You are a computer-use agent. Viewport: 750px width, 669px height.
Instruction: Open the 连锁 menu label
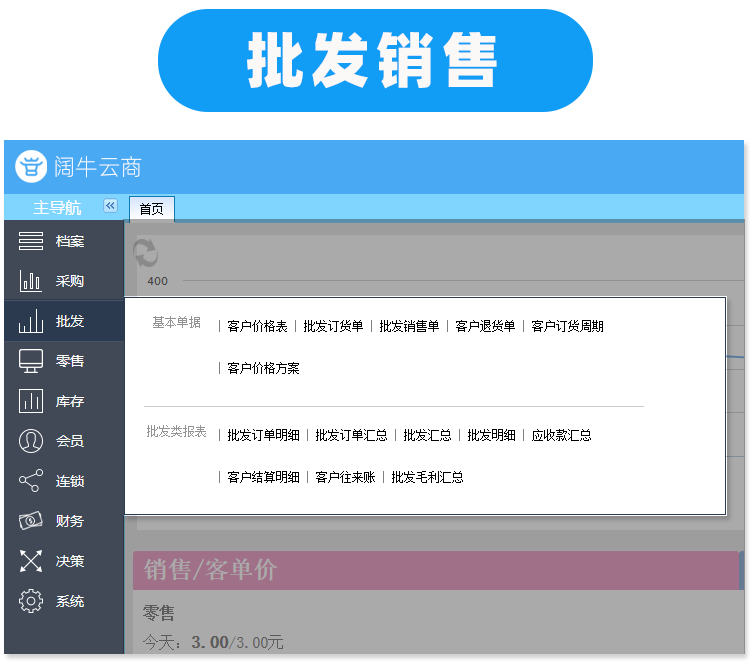tap(70, 481)
